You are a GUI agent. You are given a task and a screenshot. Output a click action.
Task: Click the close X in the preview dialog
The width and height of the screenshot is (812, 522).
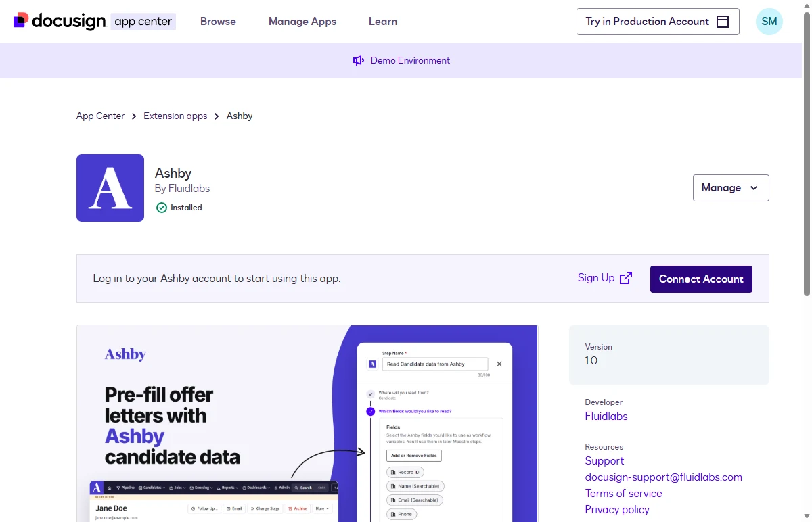tap(499, 364)
